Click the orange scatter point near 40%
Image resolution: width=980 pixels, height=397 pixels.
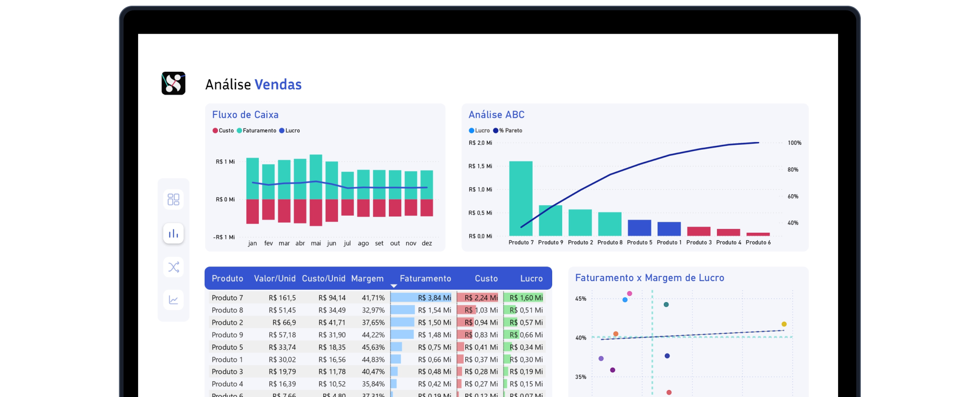pos(616,334)
